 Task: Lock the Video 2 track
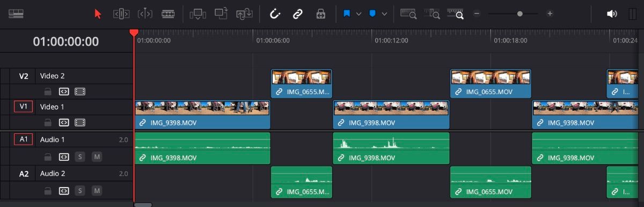48,92
